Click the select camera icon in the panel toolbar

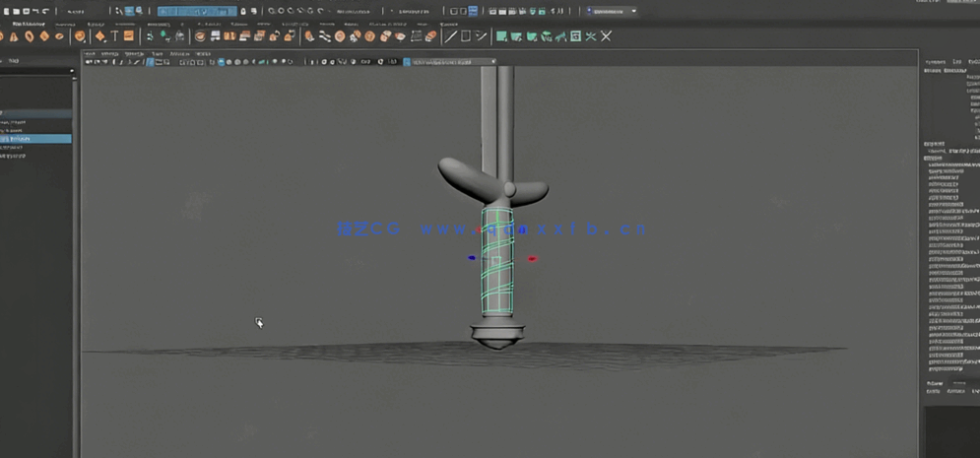click(88, 62)
